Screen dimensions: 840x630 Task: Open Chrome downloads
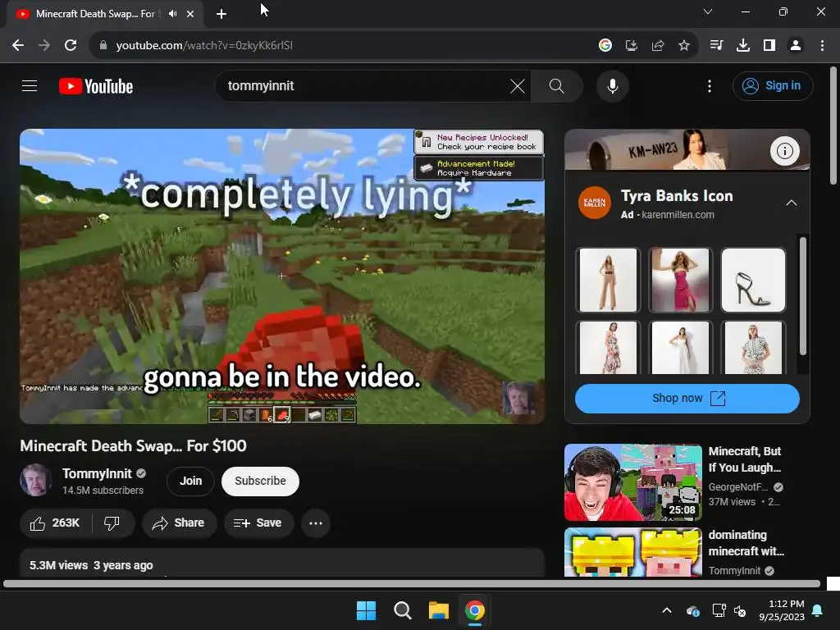pos(742,46)
